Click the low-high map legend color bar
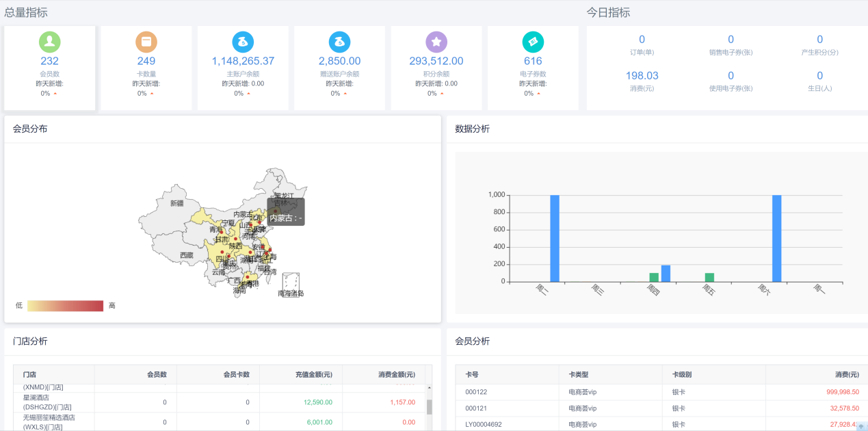Screen dimensions: 868x431 tap(65, 306)
